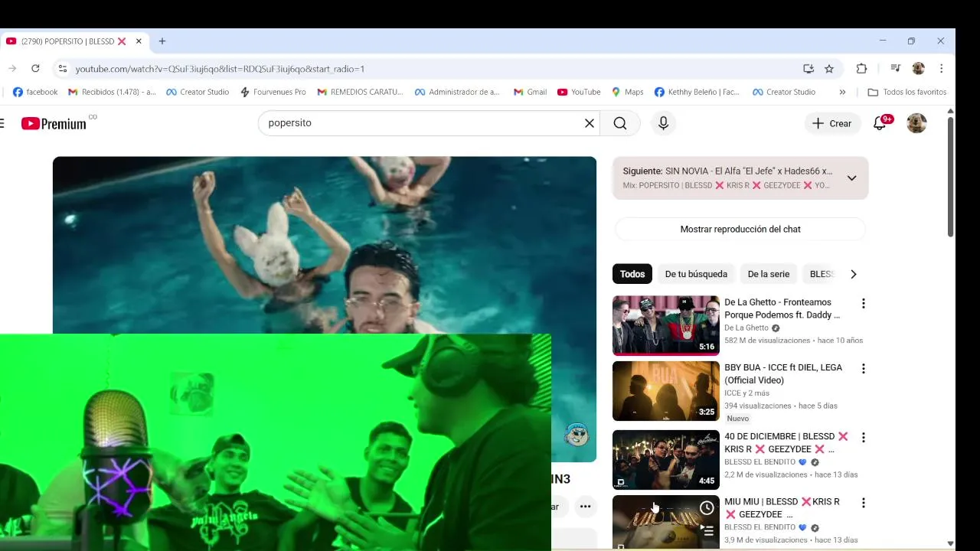Select the Todos filter chip
The width and height of the screenshot is (980, 551).
click(x=632, y=274)
